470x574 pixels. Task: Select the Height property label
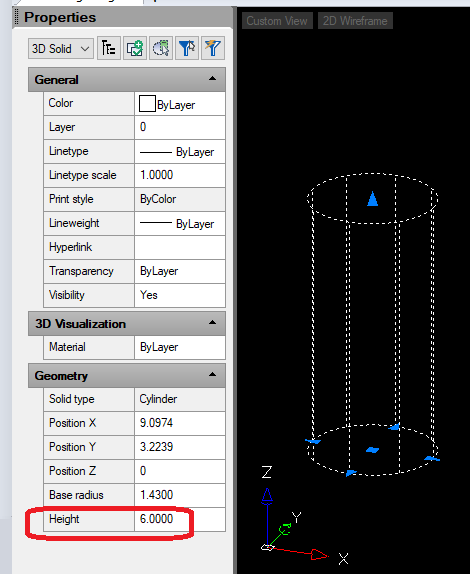[x=64, y=519]
